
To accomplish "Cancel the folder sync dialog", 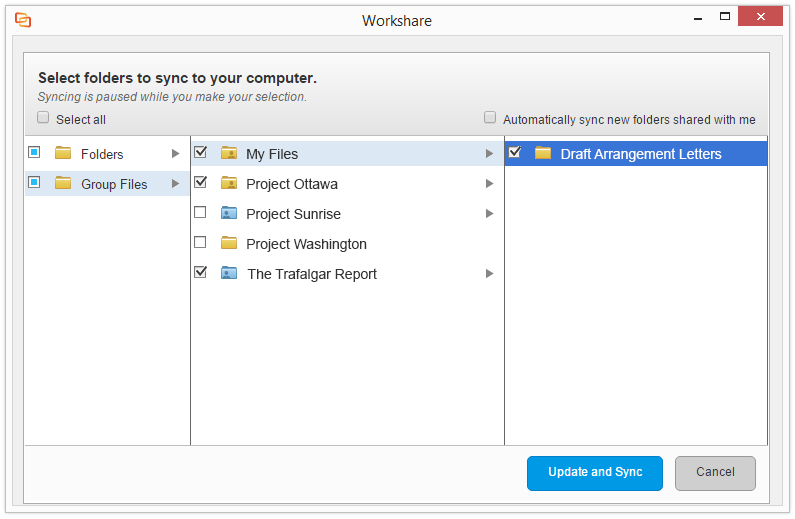I will coord(715,473).
